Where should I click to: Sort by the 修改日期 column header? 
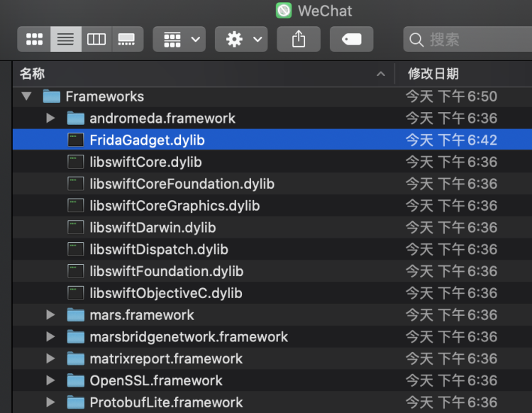[x=434, y=74]
